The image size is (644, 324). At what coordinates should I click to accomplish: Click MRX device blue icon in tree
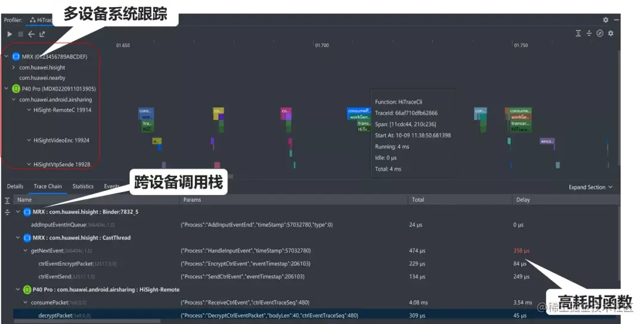point(16,56)
